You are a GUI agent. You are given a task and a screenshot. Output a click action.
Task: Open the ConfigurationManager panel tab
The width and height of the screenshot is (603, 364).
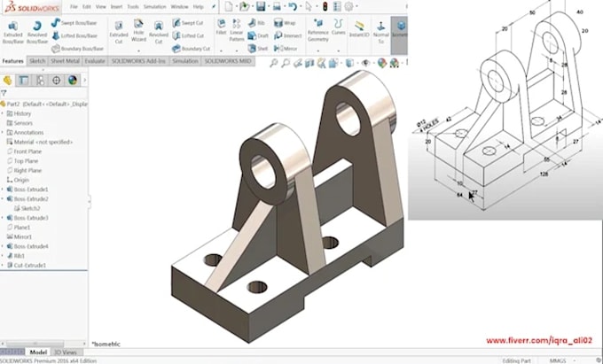(40, 80)
